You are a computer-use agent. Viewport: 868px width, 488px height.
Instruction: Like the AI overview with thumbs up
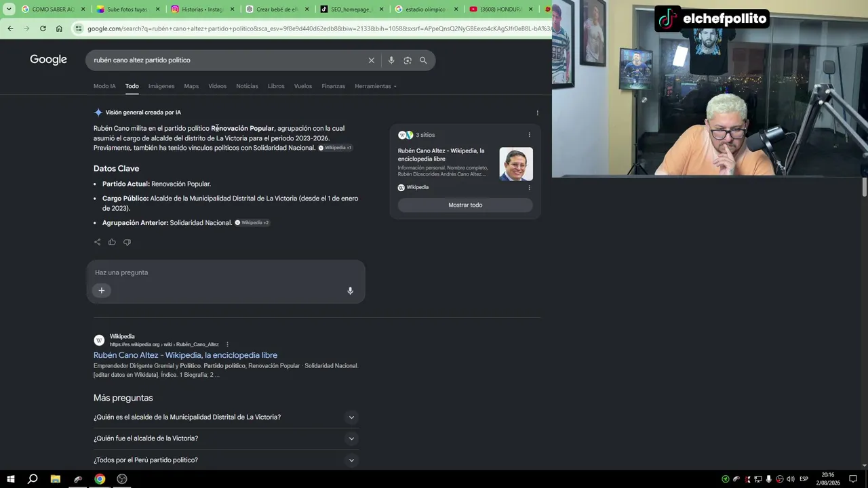tap(112, 242)
